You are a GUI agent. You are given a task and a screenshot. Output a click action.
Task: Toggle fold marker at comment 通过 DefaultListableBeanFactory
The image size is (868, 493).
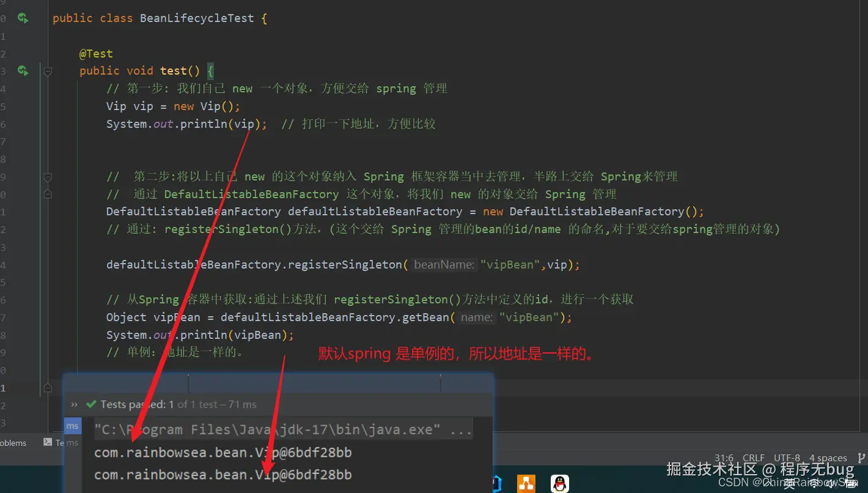click(x=48, y=195)
